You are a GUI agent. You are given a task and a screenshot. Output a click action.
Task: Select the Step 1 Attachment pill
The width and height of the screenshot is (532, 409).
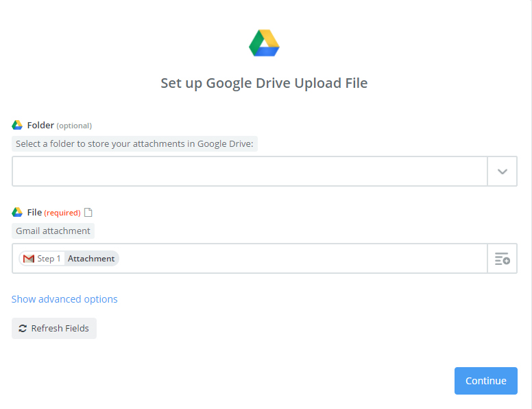(69, 259)
